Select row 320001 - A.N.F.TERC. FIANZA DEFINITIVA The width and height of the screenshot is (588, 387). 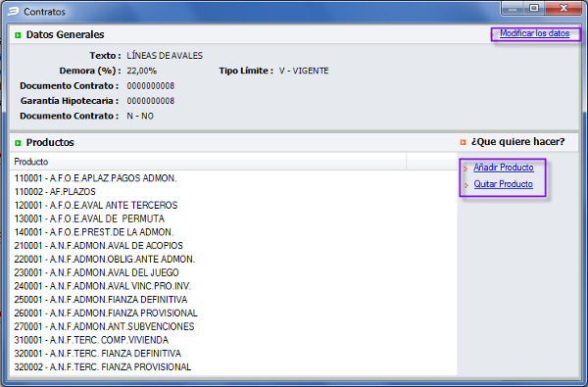coord(233,354)
